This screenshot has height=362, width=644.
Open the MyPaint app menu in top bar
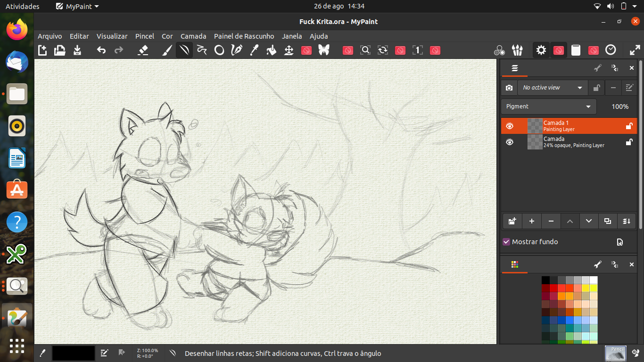coord(77,6)
